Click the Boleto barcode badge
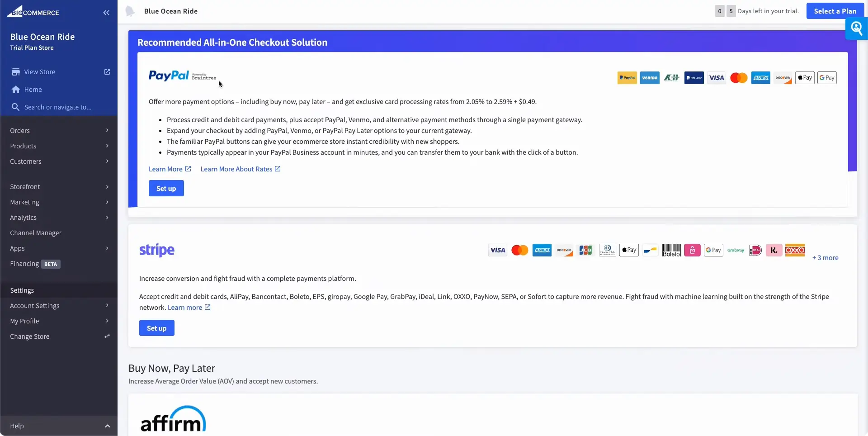 (x=671, y=250)
